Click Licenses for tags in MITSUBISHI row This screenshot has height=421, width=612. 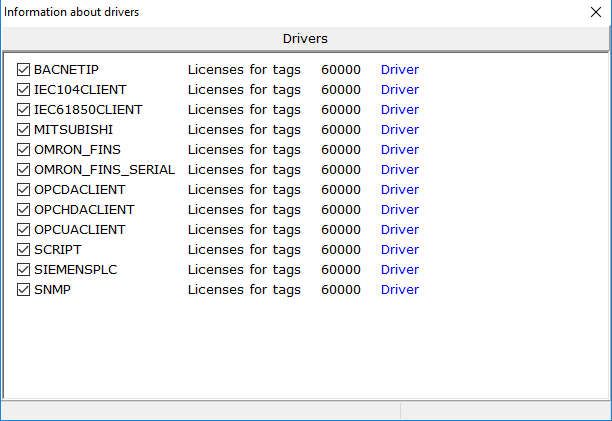pyautogui.click(x=244, y=130)
